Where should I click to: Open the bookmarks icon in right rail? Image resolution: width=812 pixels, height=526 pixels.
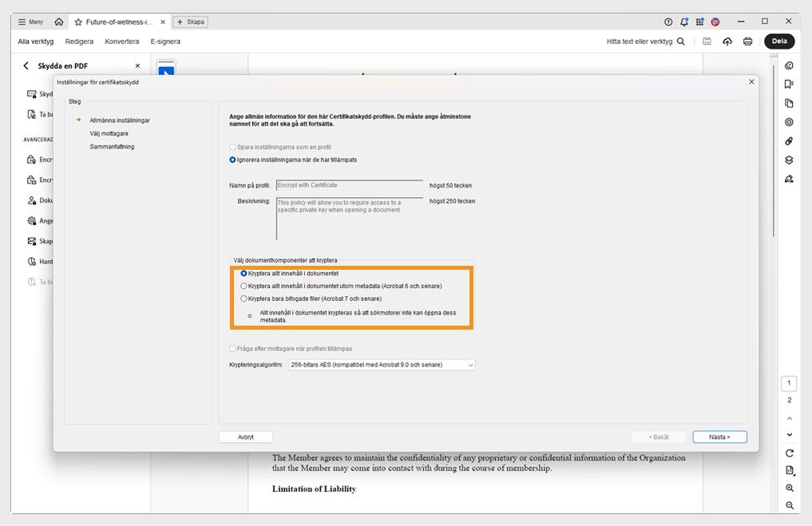coord(789,84)
